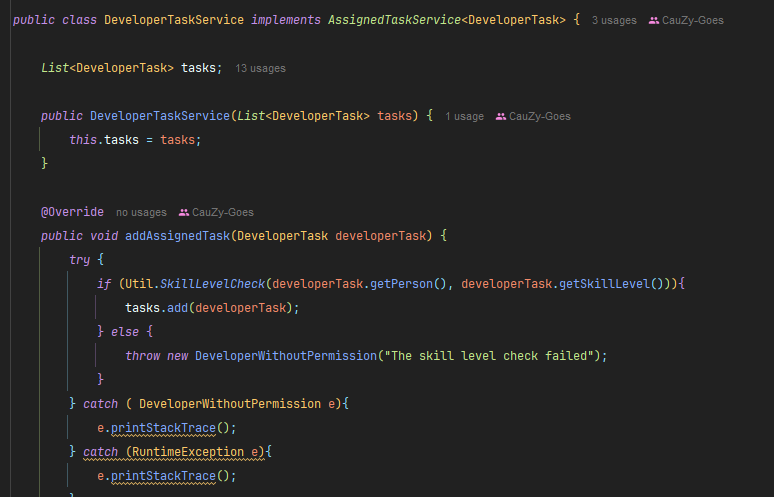
Task: Click the class name DeveloperTaskService in the class declaration
Action: point(174,20)
